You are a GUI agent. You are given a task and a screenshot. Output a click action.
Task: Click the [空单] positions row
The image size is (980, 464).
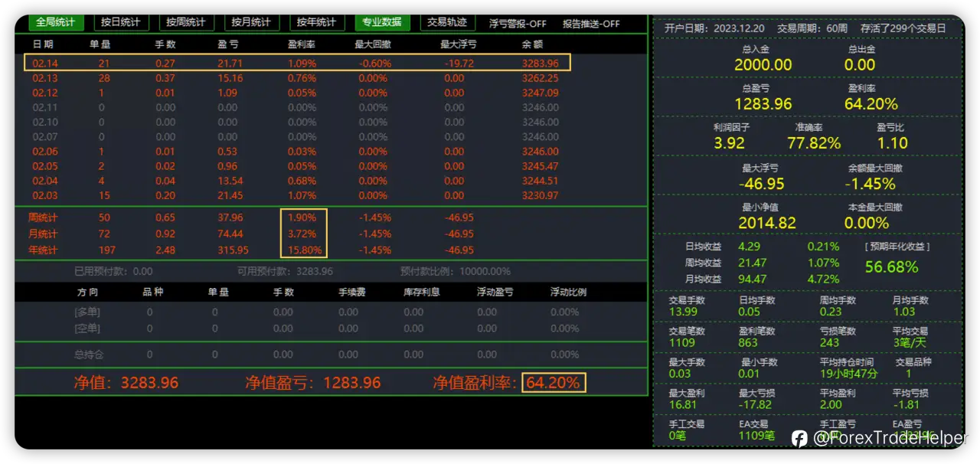(x=327, y=328)
